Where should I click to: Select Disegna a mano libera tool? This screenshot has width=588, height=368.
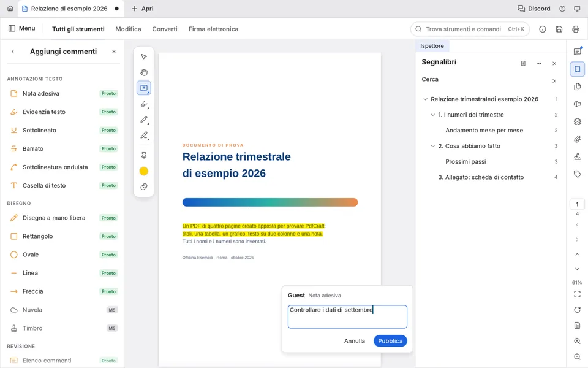pos(63,218)
